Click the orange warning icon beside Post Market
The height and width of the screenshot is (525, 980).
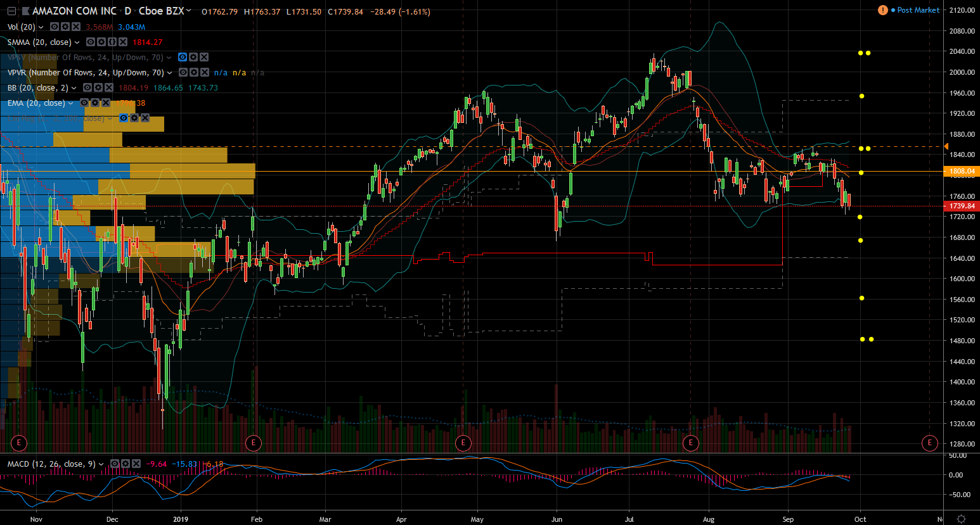[x=883, y=10]
